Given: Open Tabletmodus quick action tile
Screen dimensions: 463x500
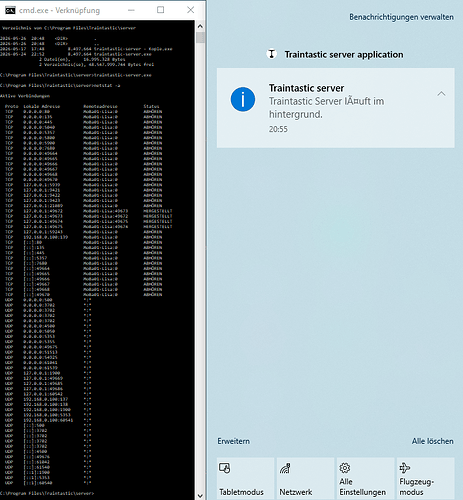Looking at the screenshot, I should (245, 478).
